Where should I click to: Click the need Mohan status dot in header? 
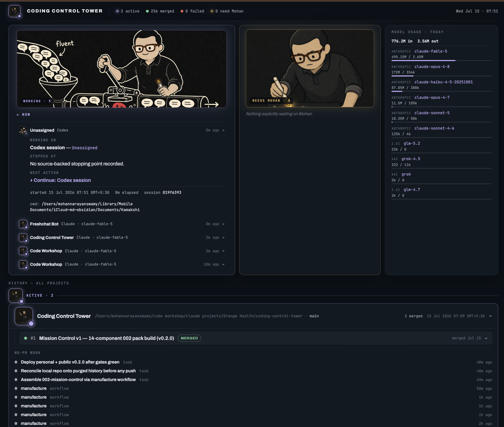212,11
